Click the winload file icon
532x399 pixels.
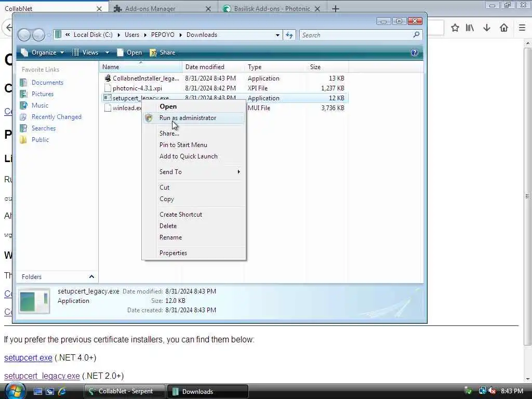click(108, 108)
